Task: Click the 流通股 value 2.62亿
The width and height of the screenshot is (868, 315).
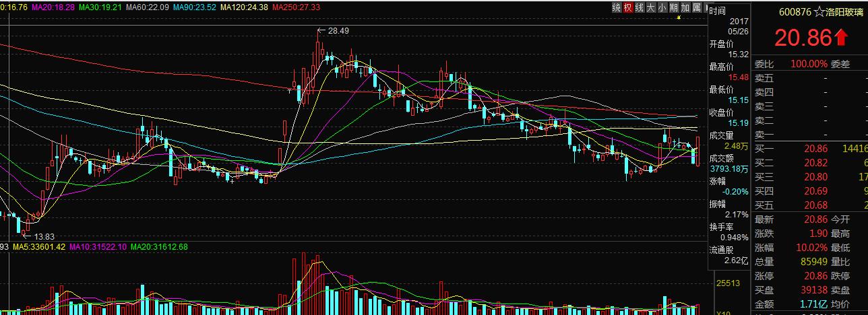Action: [x=737, y=260]
